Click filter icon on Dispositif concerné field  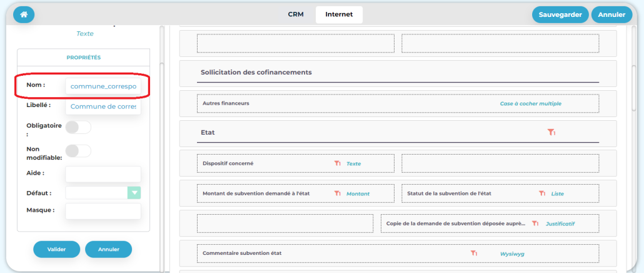tap(338, 163)
